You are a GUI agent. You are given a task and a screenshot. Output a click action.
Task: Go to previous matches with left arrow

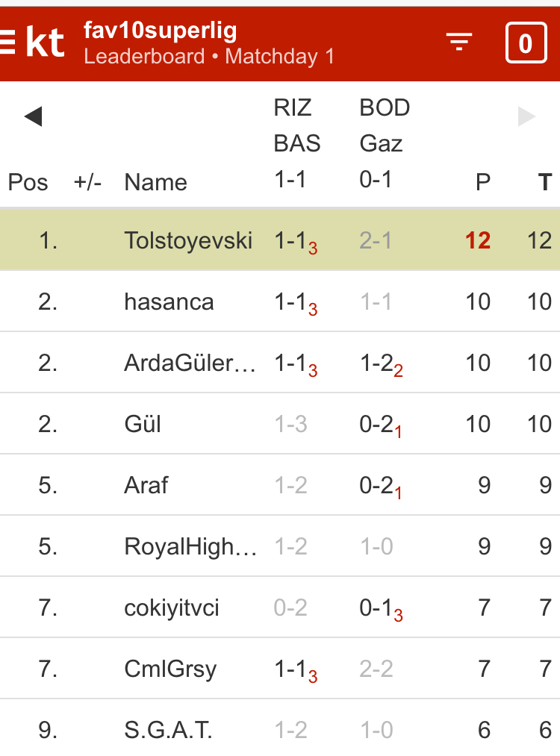pos(33,116)
